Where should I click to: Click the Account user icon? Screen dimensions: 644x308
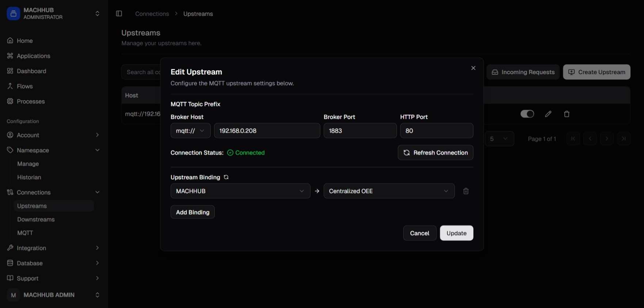coord(10,135)
